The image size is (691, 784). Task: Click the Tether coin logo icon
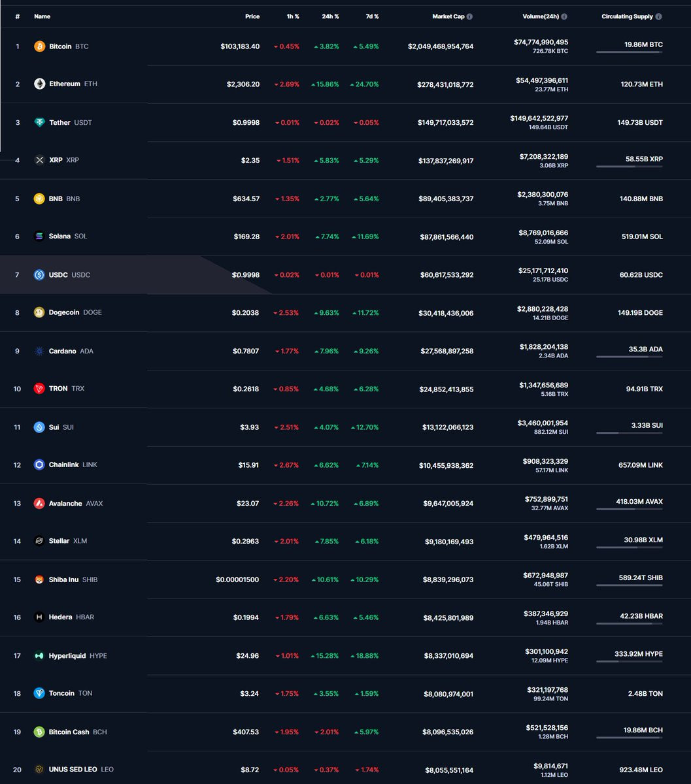39,122
